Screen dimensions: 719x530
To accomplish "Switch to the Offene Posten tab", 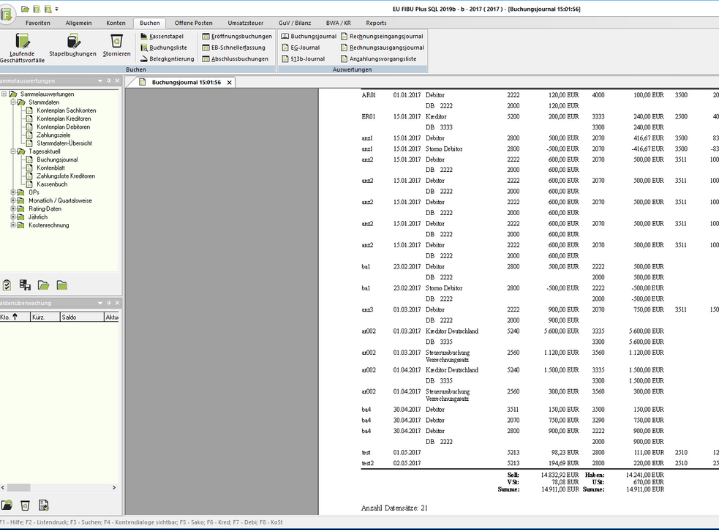I will pyautogui.click(x=191, y=21).
